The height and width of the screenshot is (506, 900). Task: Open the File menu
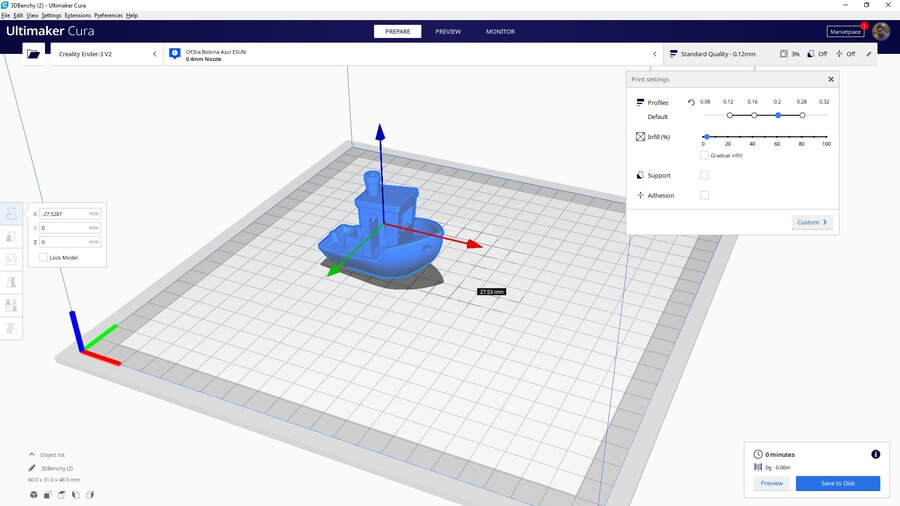coord(6,15)
